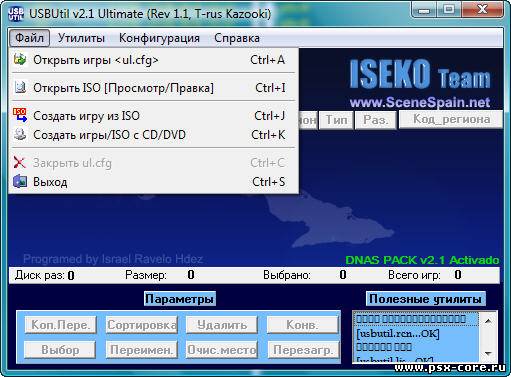Maximize the USBUtil window
511x377 pixels.
(449, 9)
